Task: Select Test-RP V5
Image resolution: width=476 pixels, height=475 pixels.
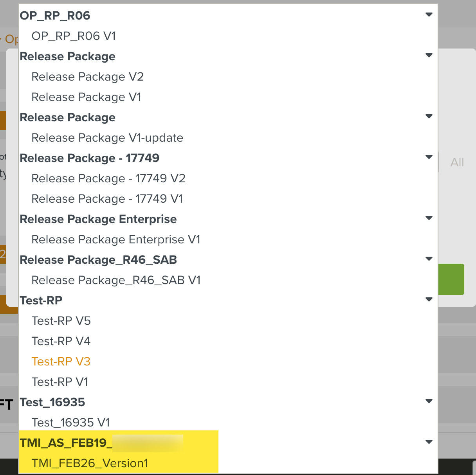Action: click(x=61, y=320)
